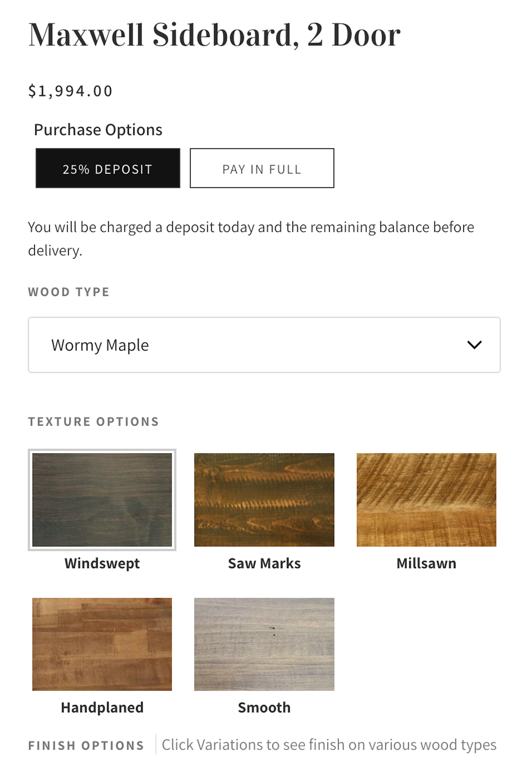Choose the Millsawn texture swatch image
The height and width of the screenshot is (766, 532).
(426, 499)
